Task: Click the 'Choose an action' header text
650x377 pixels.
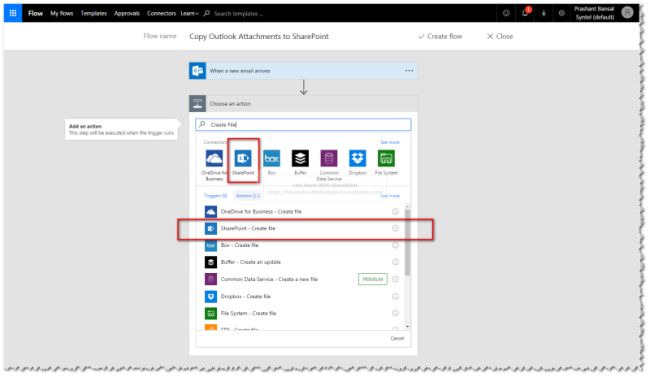Action: click(x=230, y=104)
